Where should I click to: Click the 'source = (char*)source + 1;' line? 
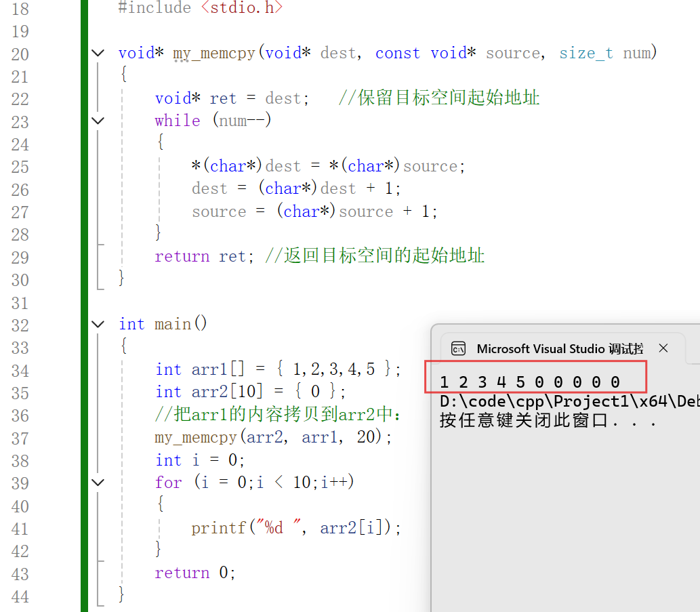pos(314,211)
